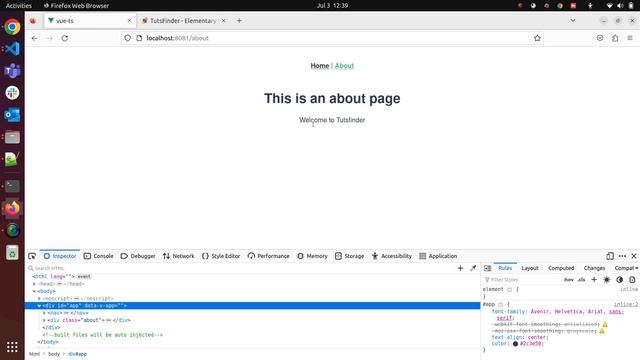The height and width of the screenshot is (360, 640).
Task: Switch to Computed side panel tab
Action: pos(561,268)
